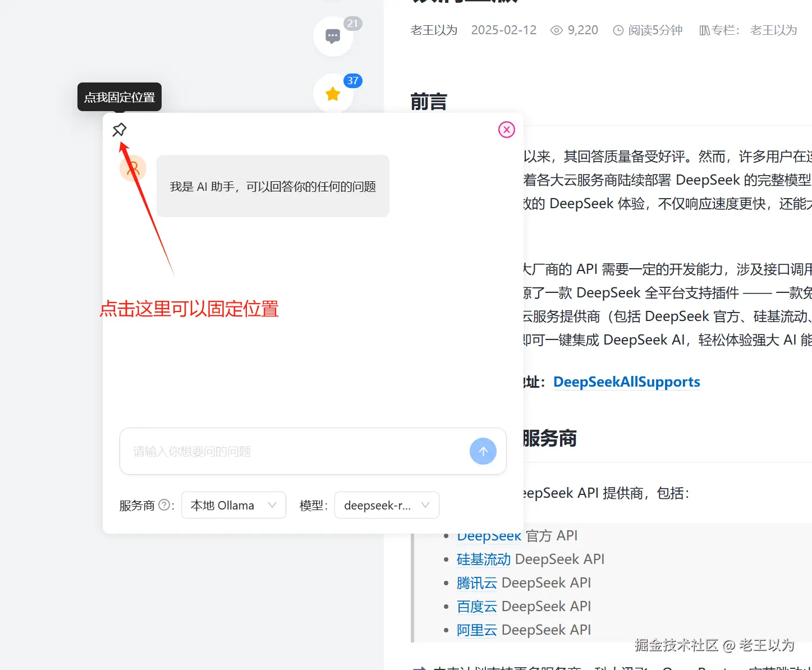Star the article with the favorite icon
The width and height of the screenshot is (812, 670).
point(333,94)
